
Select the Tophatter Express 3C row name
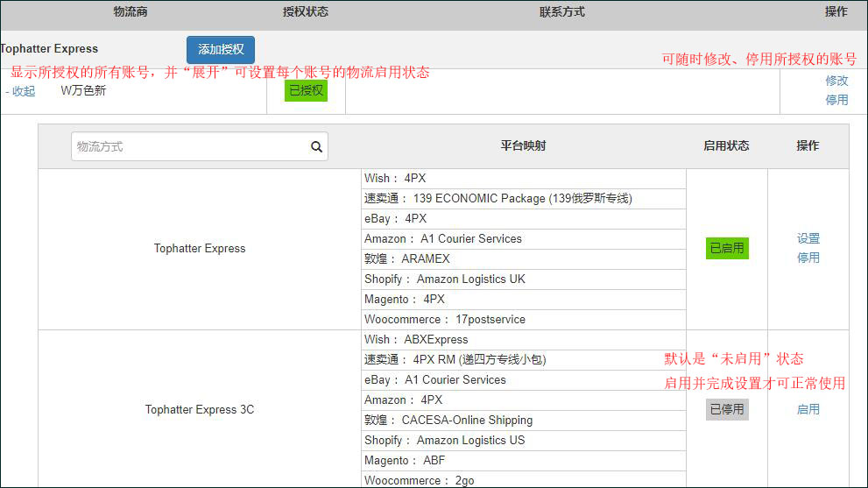200,409
